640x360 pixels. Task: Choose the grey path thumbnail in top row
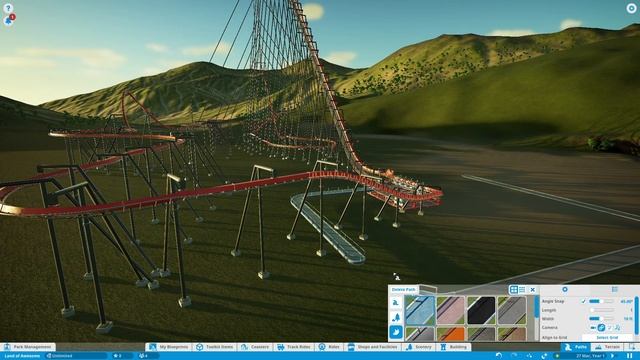click(x=512, y=310)
